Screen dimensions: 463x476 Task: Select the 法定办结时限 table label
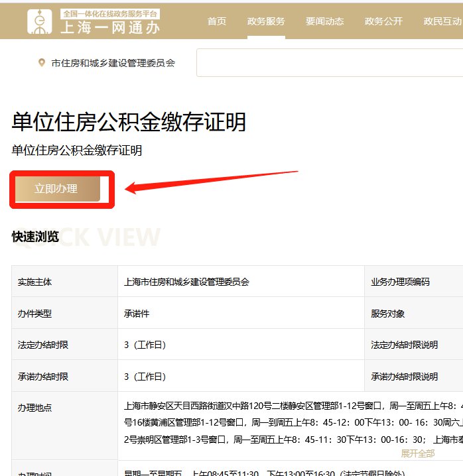43,345
